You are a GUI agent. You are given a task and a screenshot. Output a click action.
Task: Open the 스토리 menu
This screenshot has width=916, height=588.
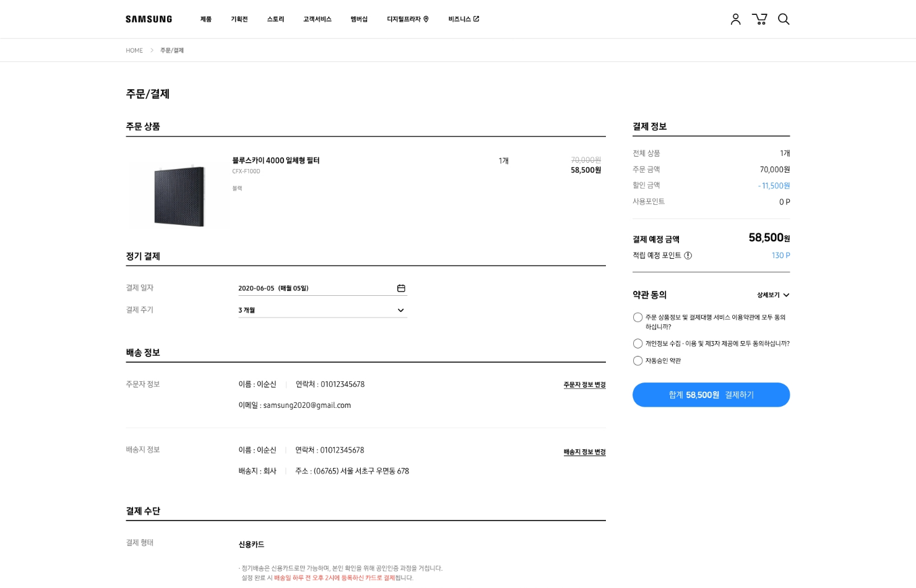(275, 19)
